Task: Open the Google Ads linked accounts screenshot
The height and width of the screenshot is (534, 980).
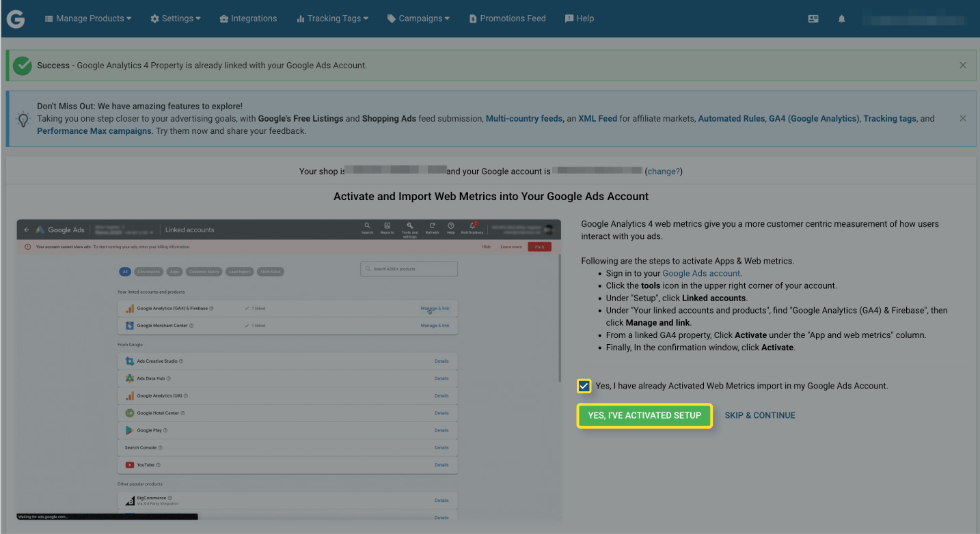Action: tap(288, 369)
